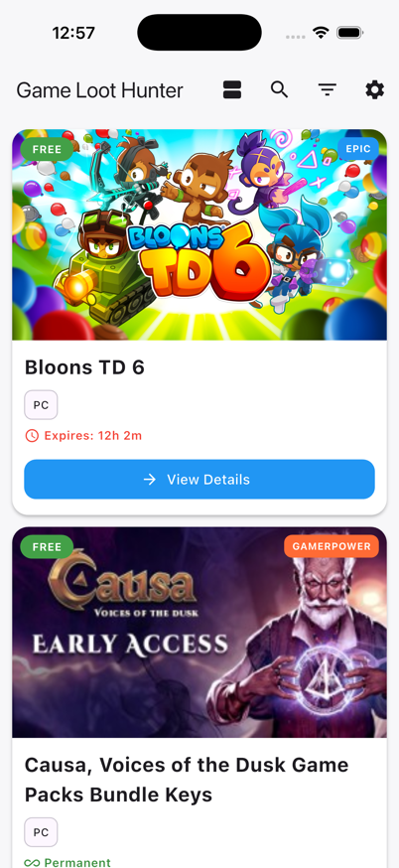Click the View Details button for Bloons
Screen dimensions: 399x868
pyautogui.click(x=199, y=480)
